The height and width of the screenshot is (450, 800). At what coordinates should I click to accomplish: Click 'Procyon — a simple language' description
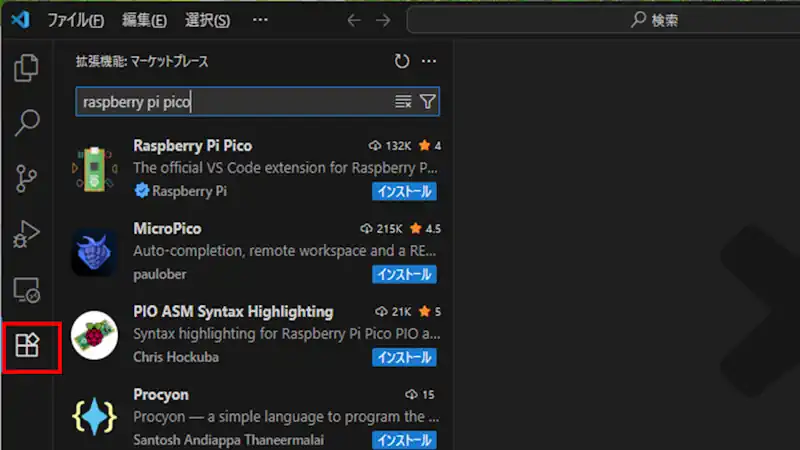coord(286,417)
